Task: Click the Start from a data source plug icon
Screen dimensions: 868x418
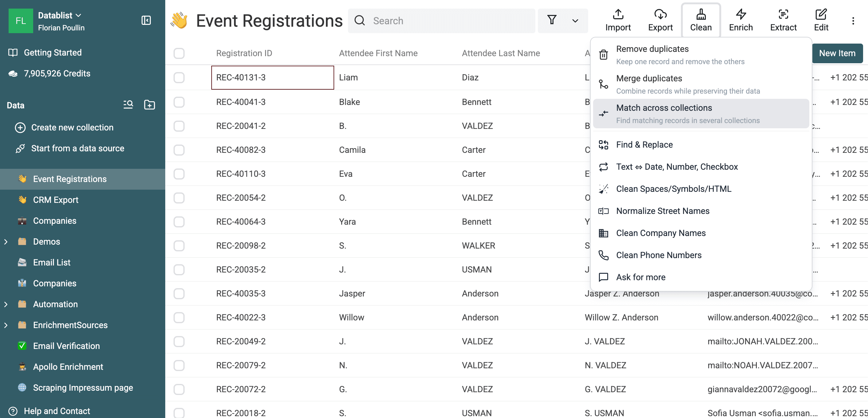Action: (x=20, y=149)
